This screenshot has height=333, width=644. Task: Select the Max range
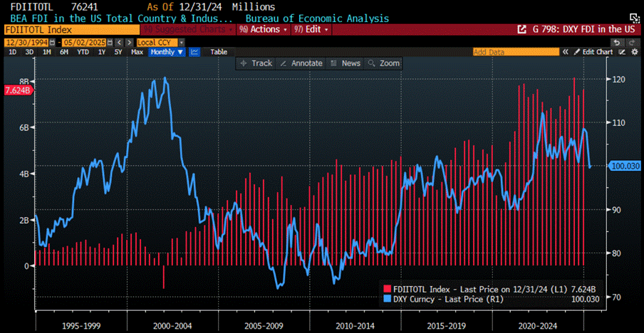pyautogui.click(x=137, y=52)
